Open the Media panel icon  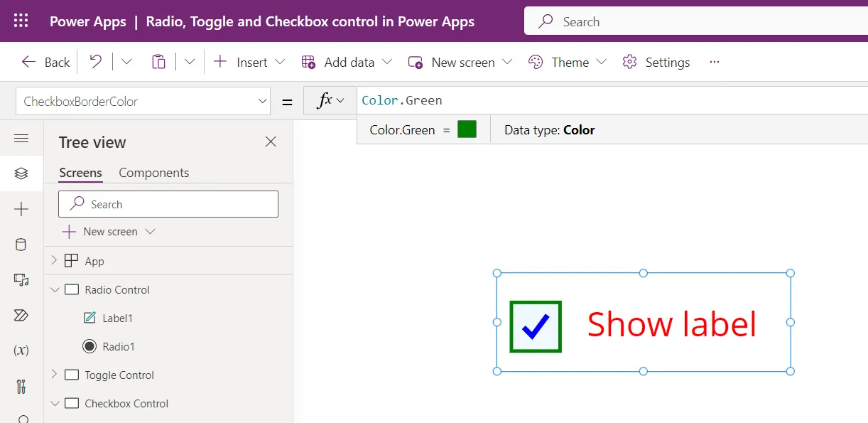coord(21,280)
